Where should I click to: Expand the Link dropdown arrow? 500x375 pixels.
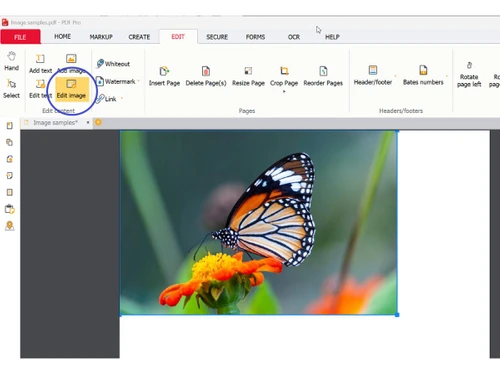122,98
